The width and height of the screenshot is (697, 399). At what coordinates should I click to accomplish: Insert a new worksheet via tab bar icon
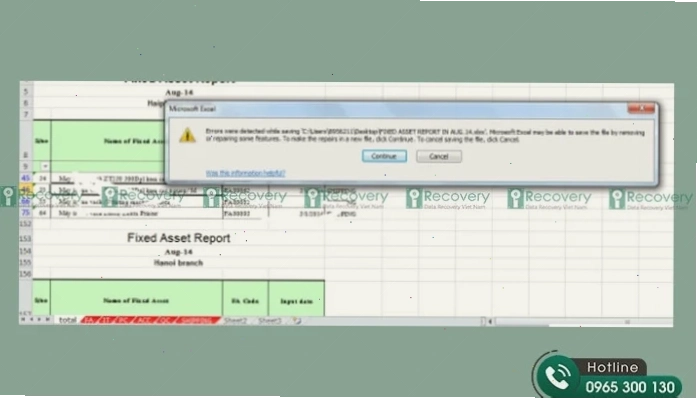pos(297,320)
